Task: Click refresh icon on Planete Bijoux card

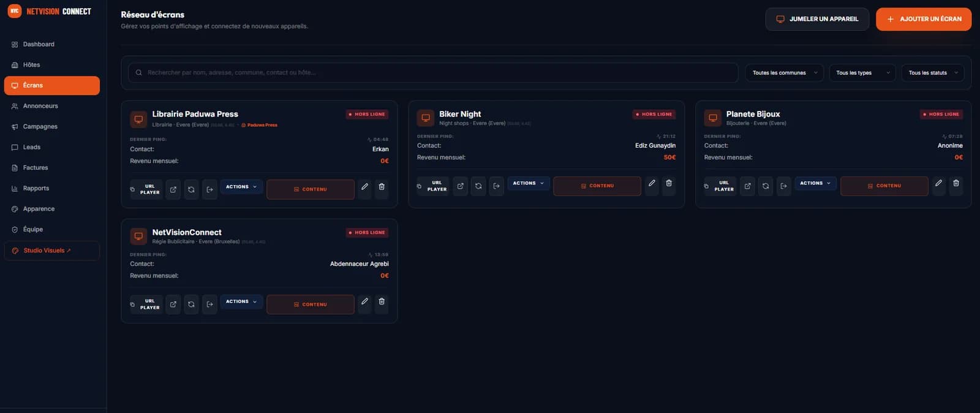Action: [766, 186]
